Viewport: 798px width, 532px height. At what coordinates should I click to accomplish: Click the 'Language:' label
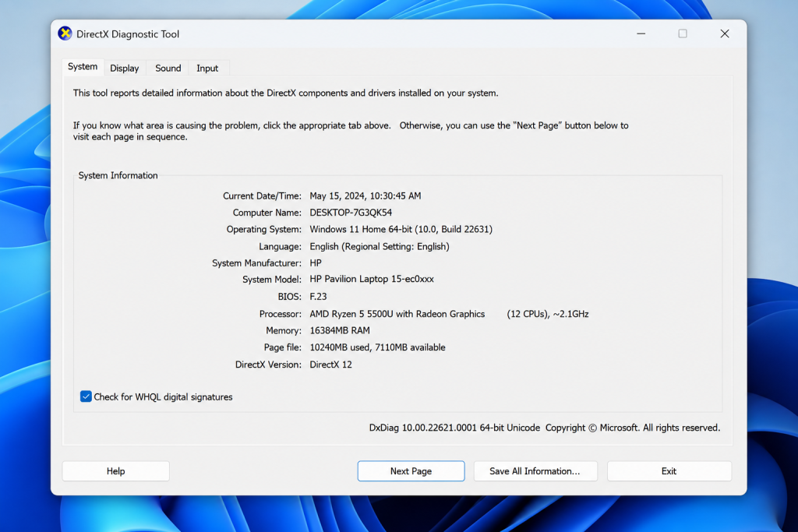click(280, 247)
